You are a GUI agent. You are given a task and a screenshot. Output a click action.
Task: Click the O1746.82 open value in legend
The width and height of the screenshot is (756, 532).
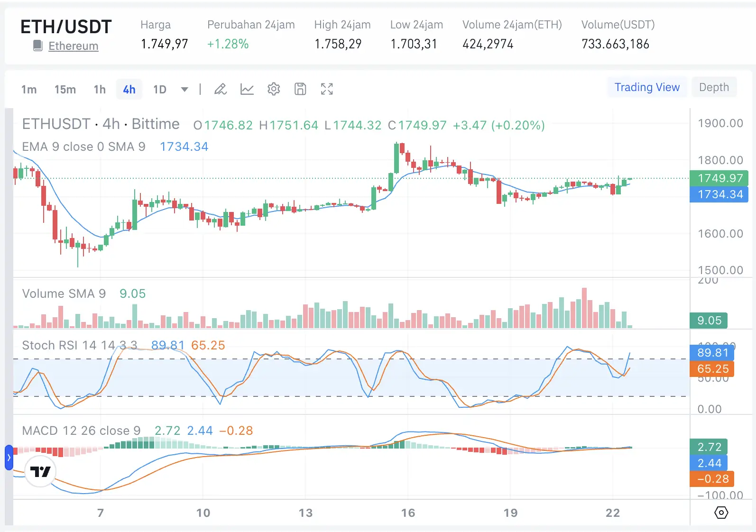point(223,125)
